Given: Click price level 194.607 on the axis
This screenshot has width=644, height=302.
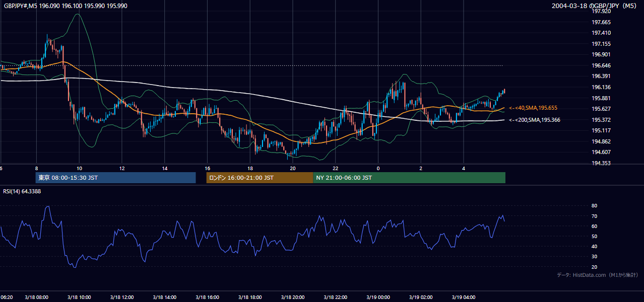Looking at the screenshot, I should coord(601,153).
